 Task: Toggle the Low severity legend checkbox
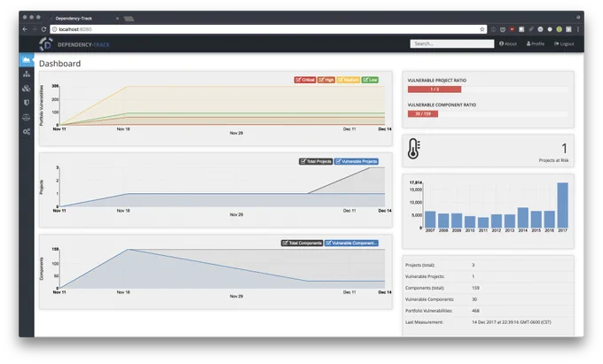(370, 80)
